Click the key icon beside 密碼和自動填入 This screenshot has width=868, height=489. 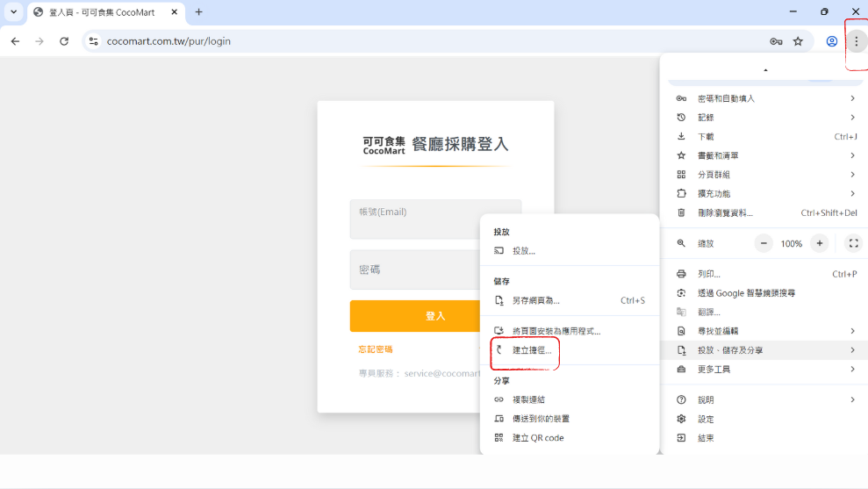pyautogui.click(x=681, y=98)
